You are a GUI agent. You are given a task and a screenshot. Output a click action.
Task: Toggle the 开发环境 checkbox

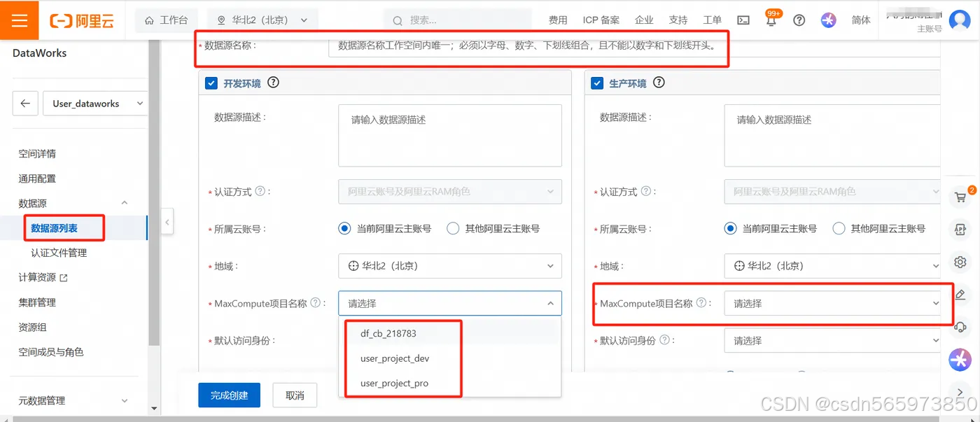point(211,84)
